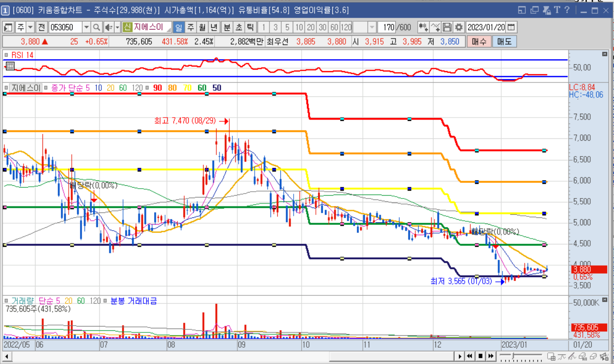The height and width of the screenshot is (364, 614).
Task: Click the duplicate window icon in title bar
Action: coord(534,10)
